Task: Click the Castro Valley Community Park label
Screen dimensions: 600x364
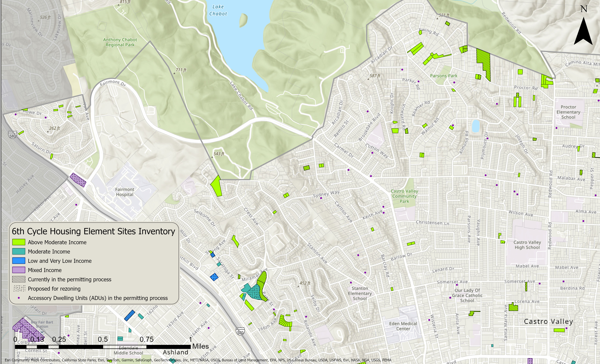Action: [x=404, y=196]
